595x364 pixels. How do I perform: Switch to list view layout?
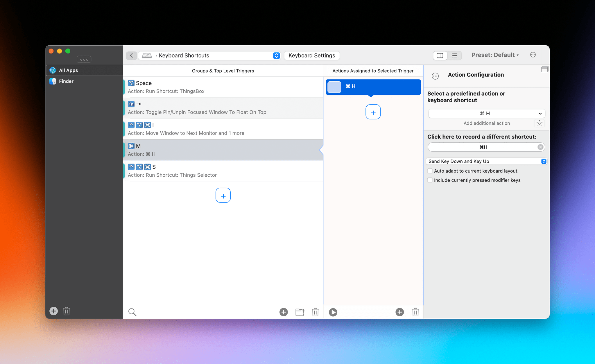[454, 55]
